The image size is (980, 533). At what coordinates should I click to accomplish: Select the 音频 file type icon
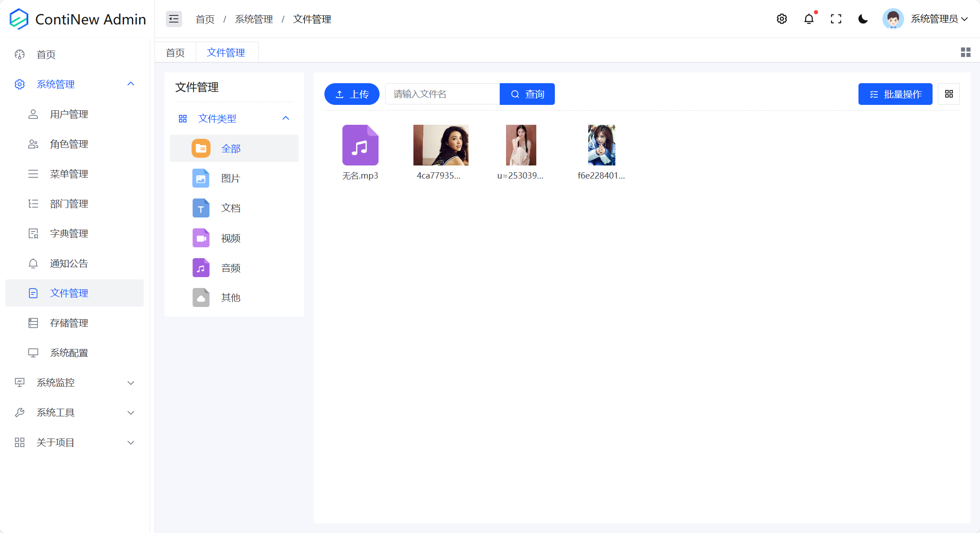pyautogui.click(x=201, y=268)
